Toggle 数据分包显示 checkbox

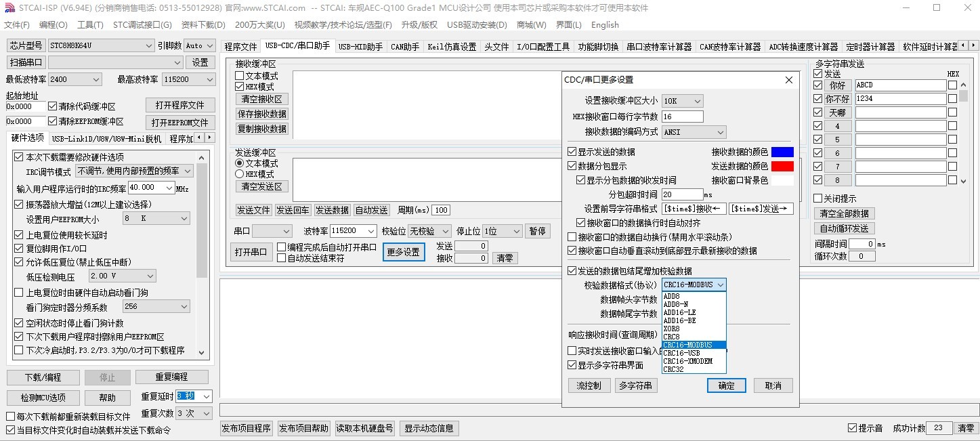point(572,166)
